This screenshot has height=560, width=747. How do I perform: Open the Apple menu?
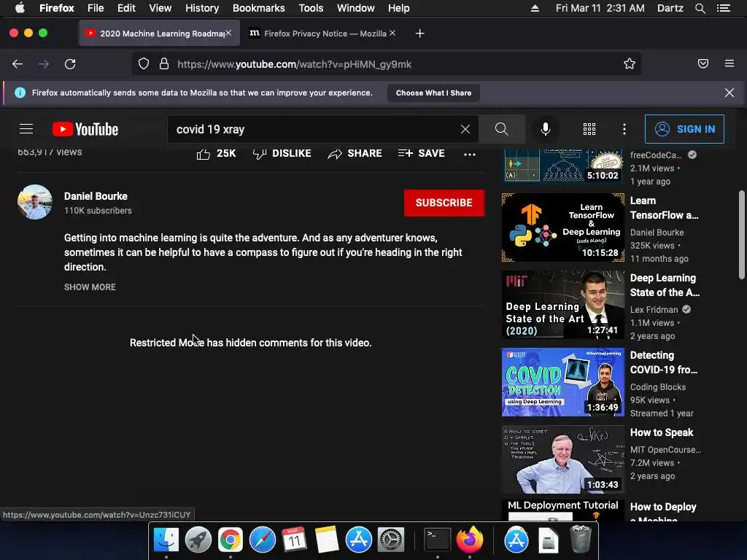pos(20,8)
